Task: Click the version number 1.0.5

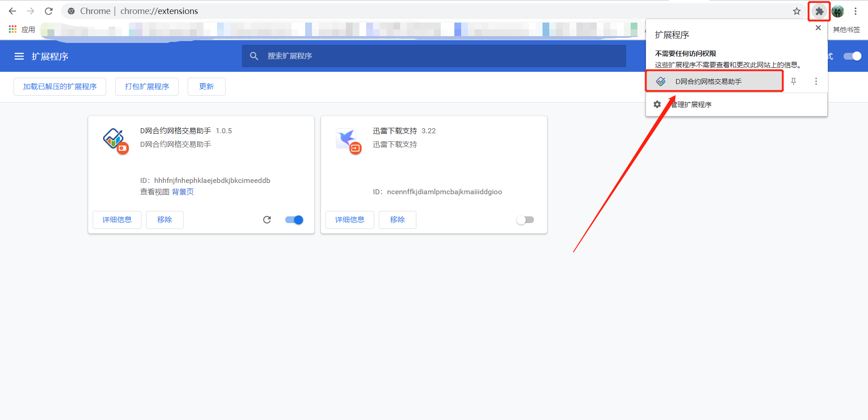Action: click(x=224, y=131)
